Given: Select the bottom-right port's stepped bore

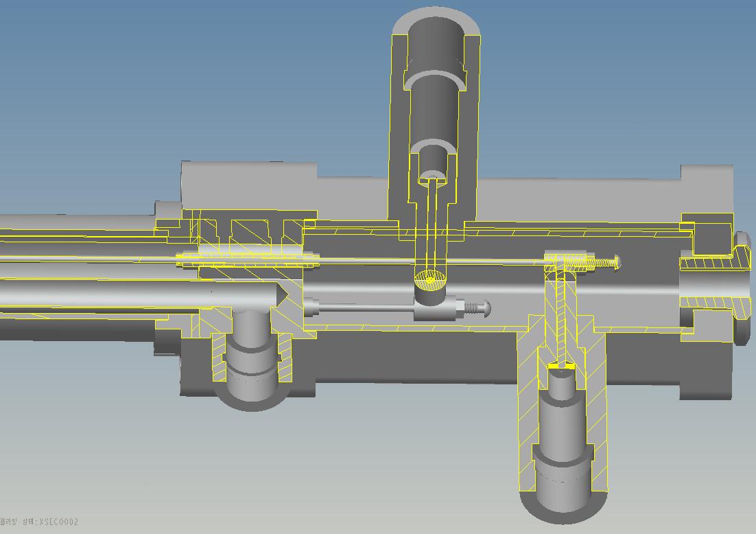Looking at the screenshot, I should [x=562, y=439].
